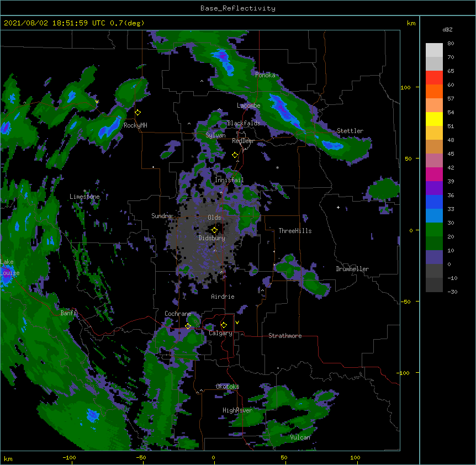The image size is (476, 465).
Task: Pick the red 65 dBZ legend swatch
Action: [x=434, y=78]
